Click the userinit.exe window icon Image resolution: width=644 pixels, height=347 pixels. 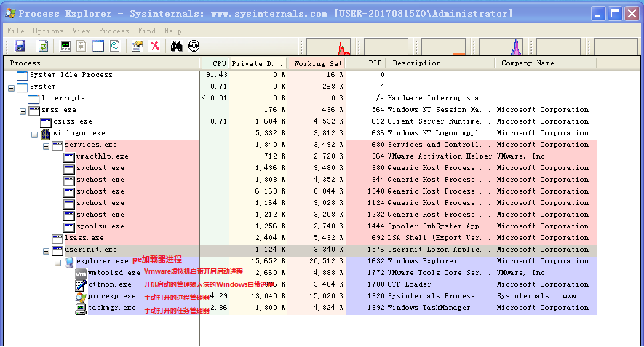57,250
